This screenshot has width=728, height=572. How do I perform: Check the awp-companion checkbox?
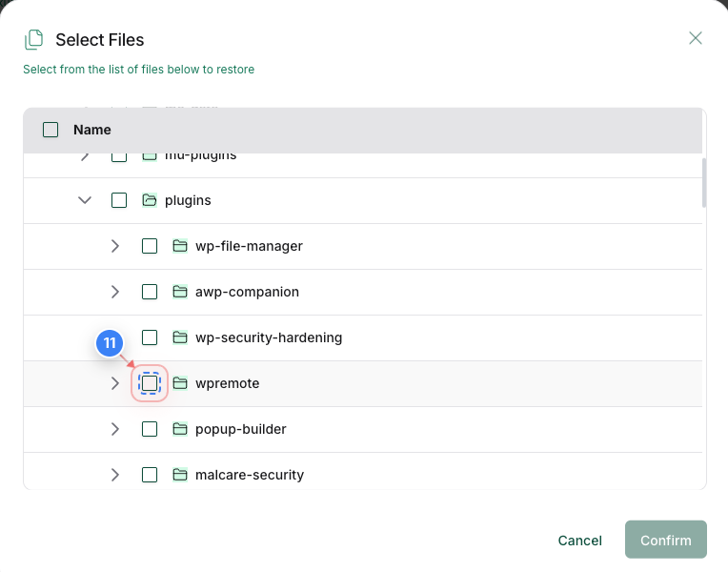point(150,292)
